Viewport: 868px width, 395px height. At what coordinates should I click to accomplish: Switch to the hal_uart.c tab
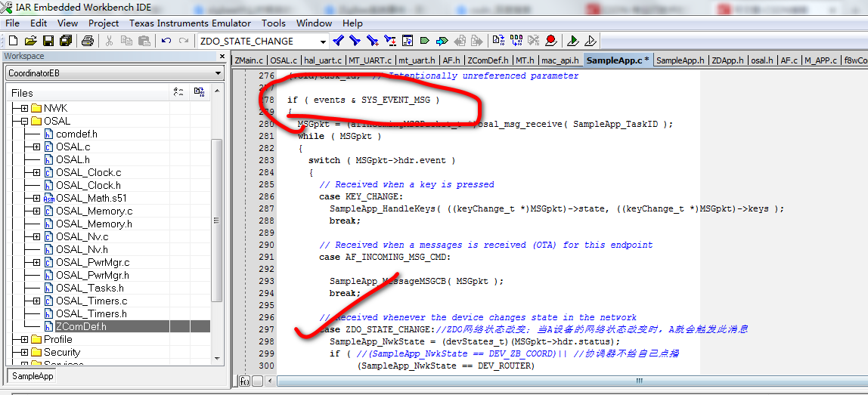(323, 60)
